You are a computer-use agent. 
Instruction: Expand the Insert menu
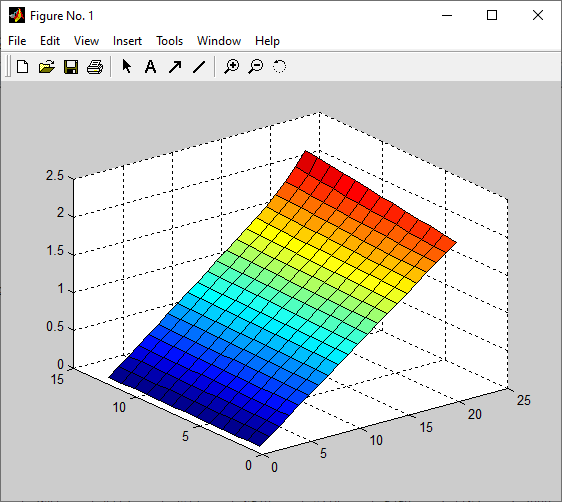(127, 41)
